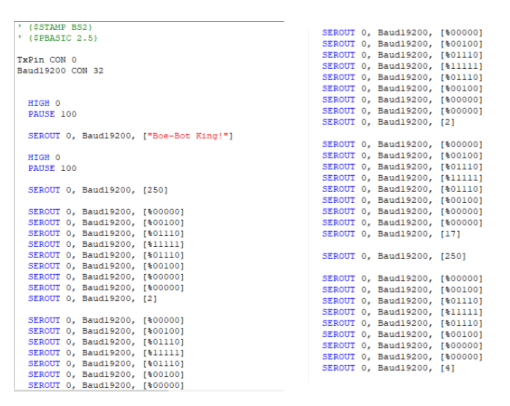Viewport: 510px width, 406px height.
Task: Click the [17] value in right column
Action: click(450, 234)
